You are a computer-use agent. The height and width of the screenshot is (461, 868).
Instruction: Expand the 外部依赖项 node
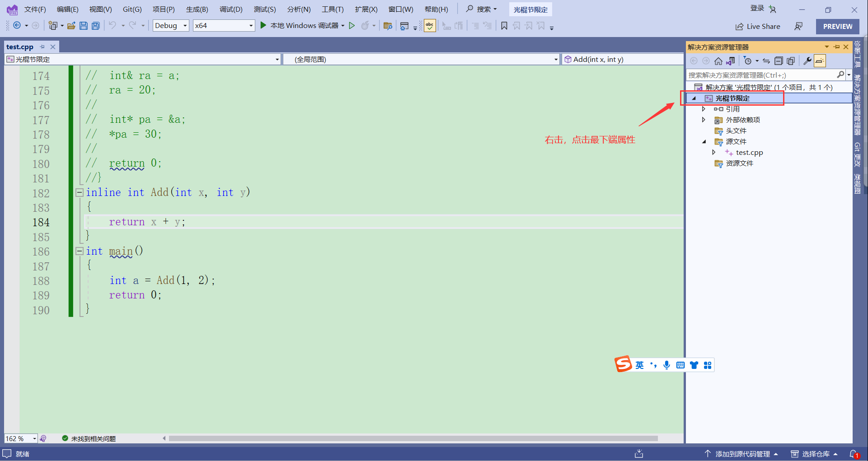pos(704,120)
